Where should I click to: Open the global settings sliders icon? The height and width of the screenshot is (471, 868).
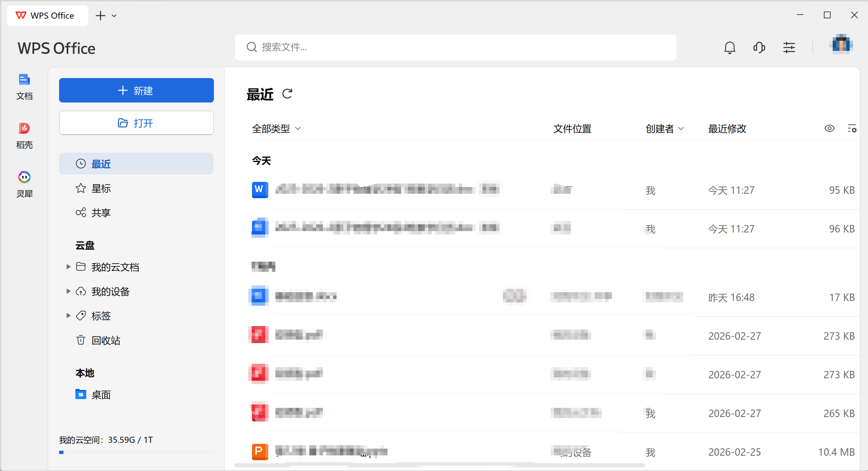(789, 48)
